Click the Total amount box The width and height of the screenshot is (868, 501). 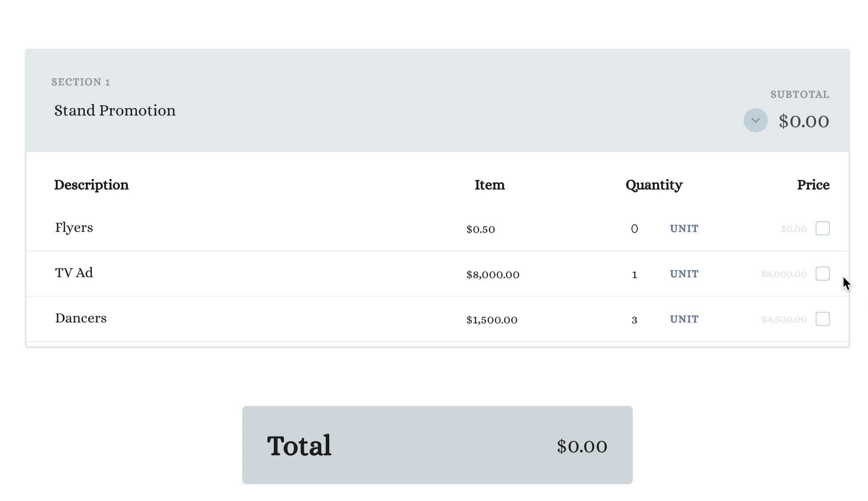tap(438, 445)
